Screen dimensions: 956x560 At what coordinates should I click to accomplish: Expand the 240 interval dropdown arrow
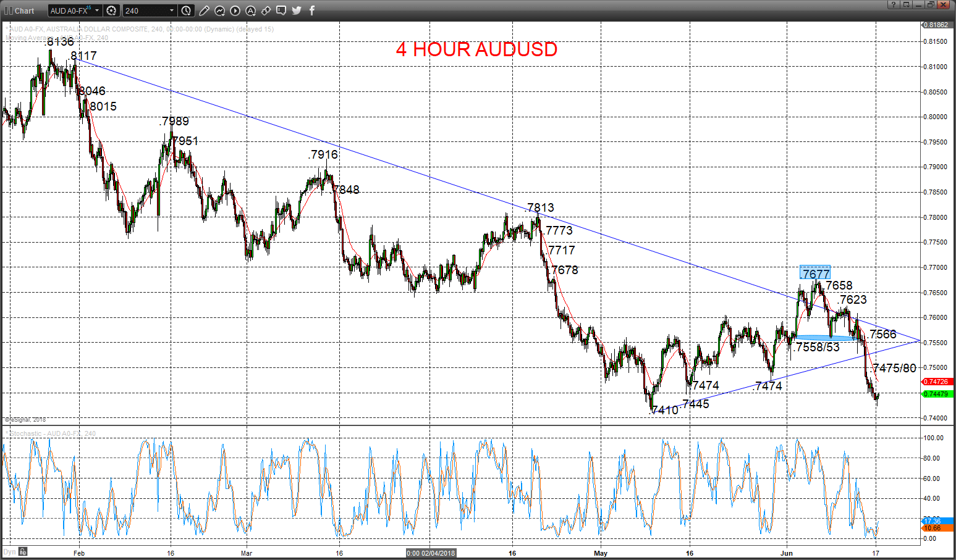point(172,10)
